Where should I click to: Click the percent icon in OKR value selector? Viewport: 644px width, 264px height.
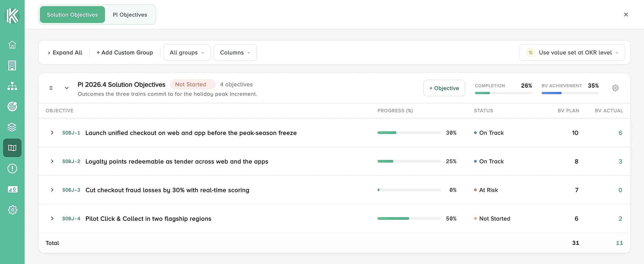click(x=530, y=52)
